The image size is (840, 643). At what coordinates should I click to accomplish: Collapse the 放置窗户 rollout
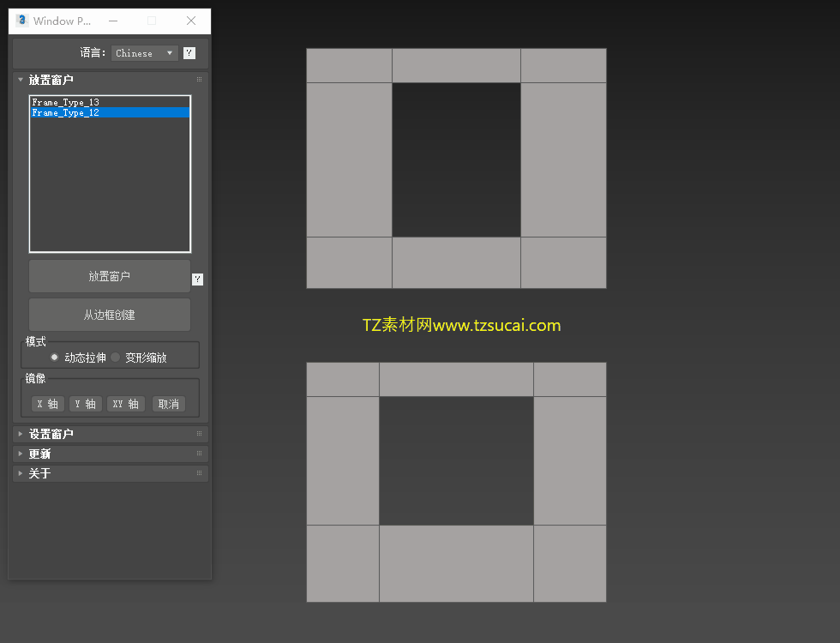pyautogui.click(x=21, y=80)
